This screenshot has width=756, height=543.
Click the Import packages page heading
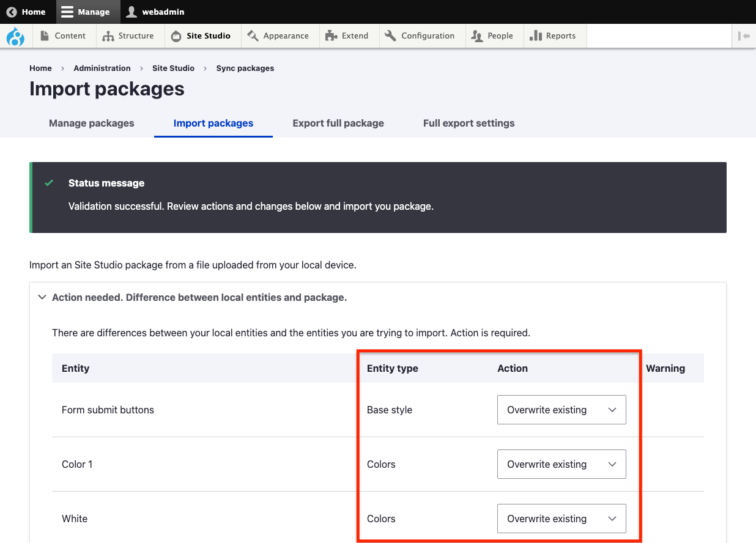(107, 89)
